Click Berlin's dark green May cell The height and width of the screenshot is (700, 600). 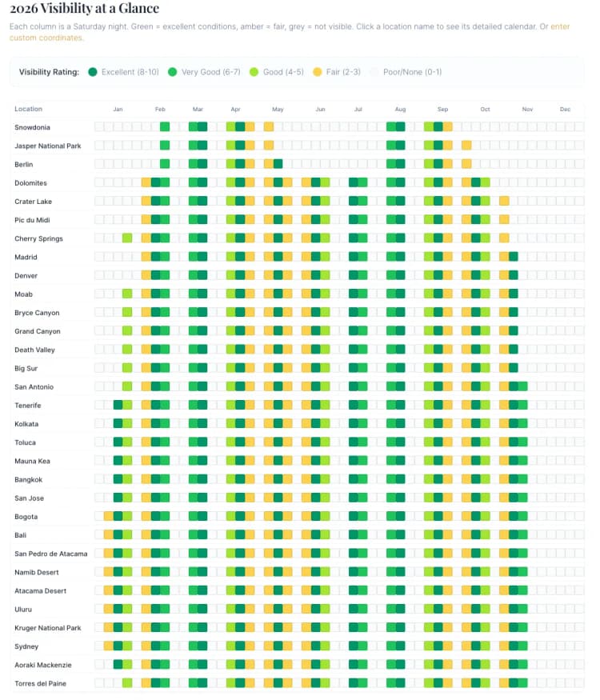click(278, 164)
